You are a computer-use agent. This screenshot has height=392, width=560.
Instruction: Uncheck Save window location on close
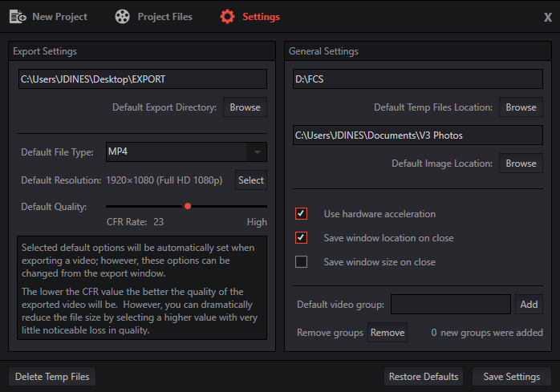pyautogui.click(x=301, y=237)
